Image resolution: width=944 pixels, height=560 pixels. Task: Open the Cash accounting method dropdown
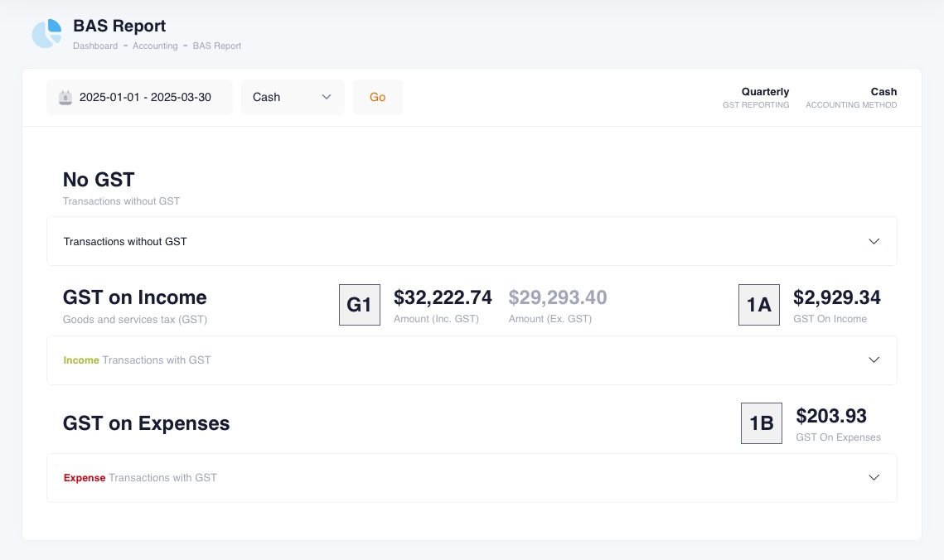click(x=293, y=97)
